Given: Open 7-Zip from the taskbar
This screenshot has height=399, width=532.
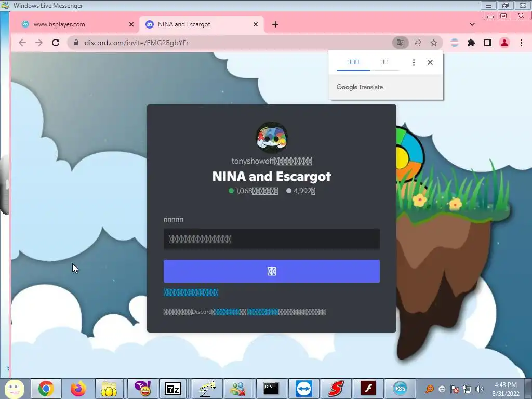Looking at the screenshot, I should pyautogui.click(x=172, y=389).
